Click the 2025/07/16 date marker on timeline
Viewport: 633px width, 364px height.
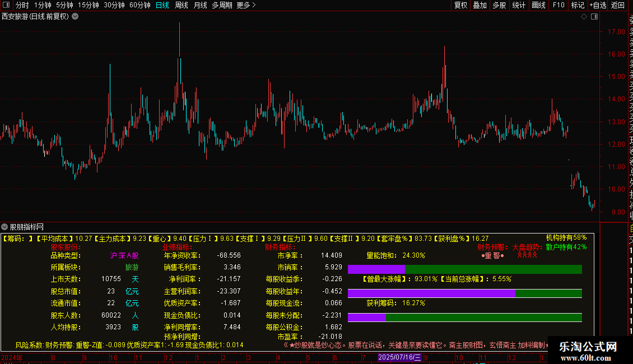(x=399, y=357)
